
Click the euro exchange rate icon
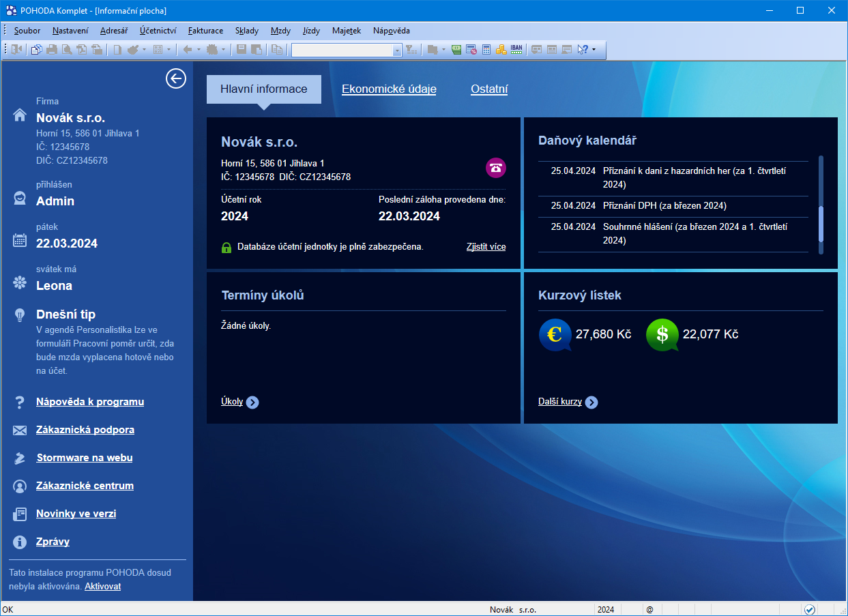click(x=555, y=334)
